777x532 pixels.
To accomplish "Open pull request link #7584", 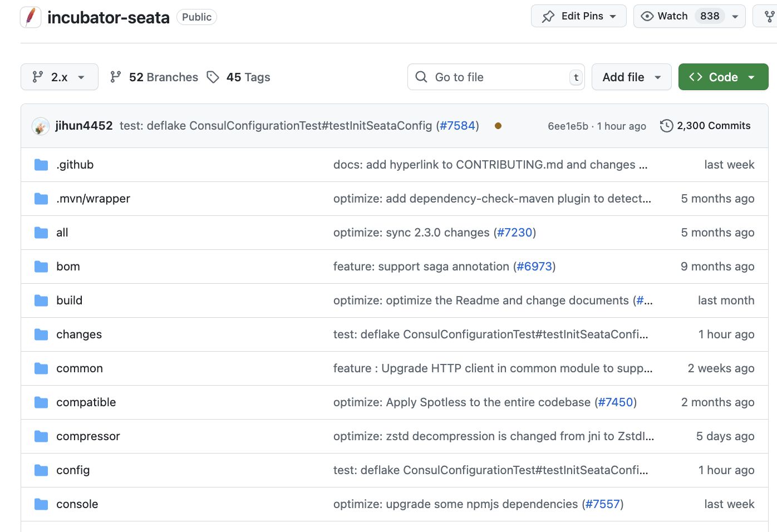I will point(458,126).
